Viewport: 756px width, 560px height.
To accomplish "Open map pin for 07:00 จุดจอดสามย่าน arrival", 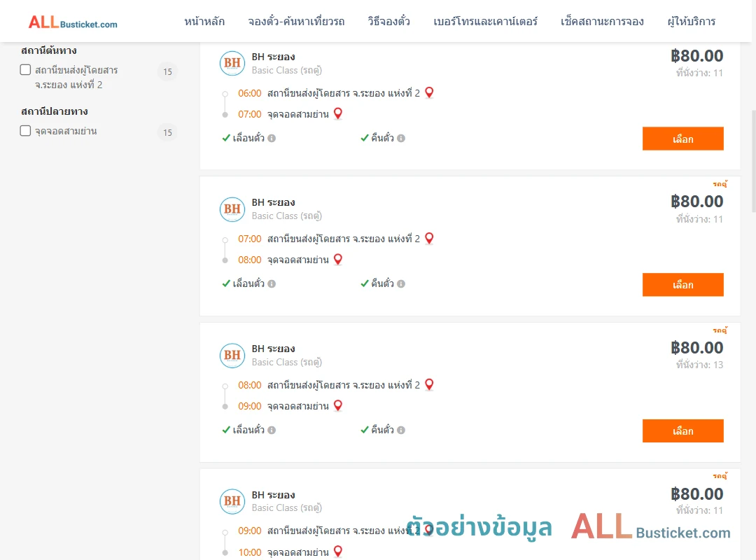I will pyautogui.click(x=338, y=114).
